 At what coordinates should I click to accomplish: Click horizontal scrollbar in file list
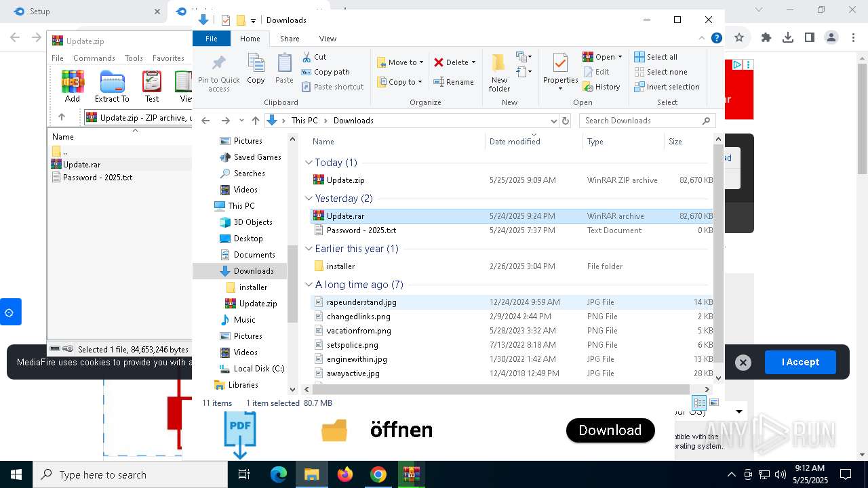tap(502, 389)
